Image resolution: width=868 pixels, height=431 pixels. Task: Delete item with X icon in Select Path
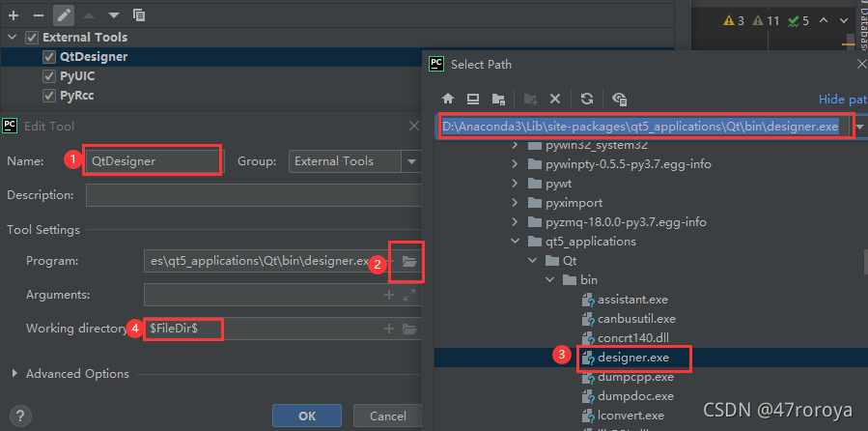[x=554, y=99]
